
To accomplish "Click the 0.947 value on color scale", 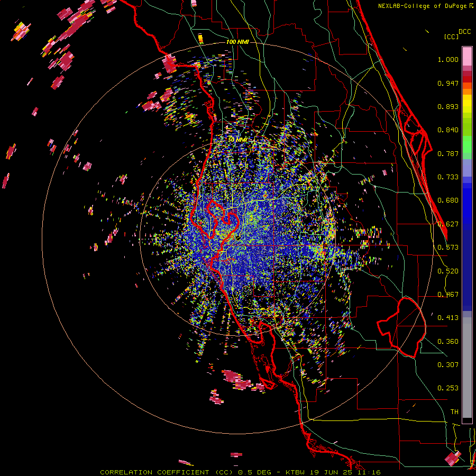I will [x=448, y=83].
